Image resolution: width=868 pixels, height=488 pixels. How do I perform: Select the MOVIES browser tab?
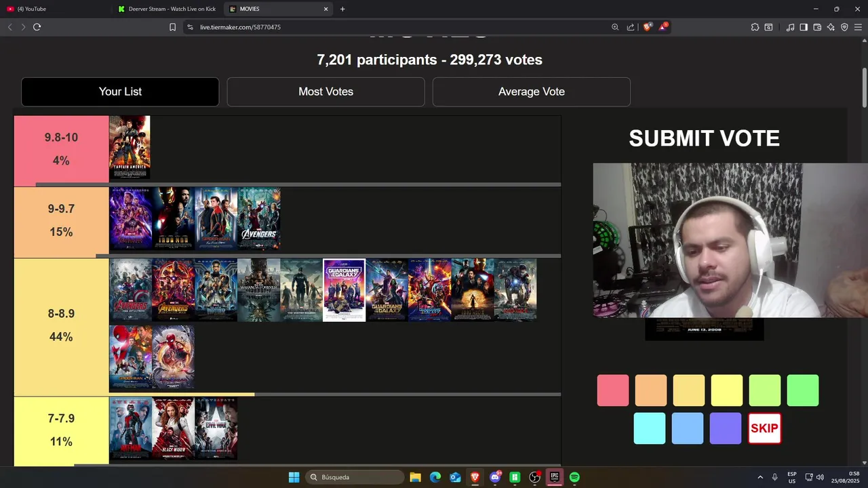pos(278,9)
